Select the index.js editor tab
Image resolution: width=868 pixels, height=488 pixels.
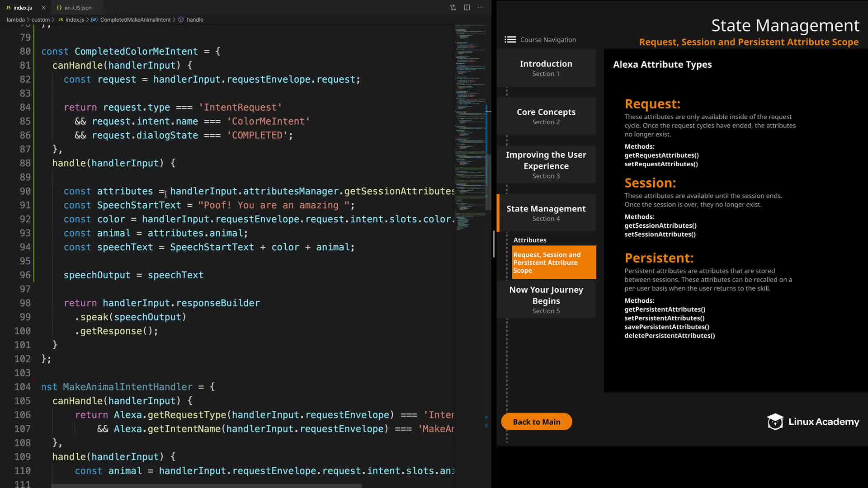(x=22, y=8)
